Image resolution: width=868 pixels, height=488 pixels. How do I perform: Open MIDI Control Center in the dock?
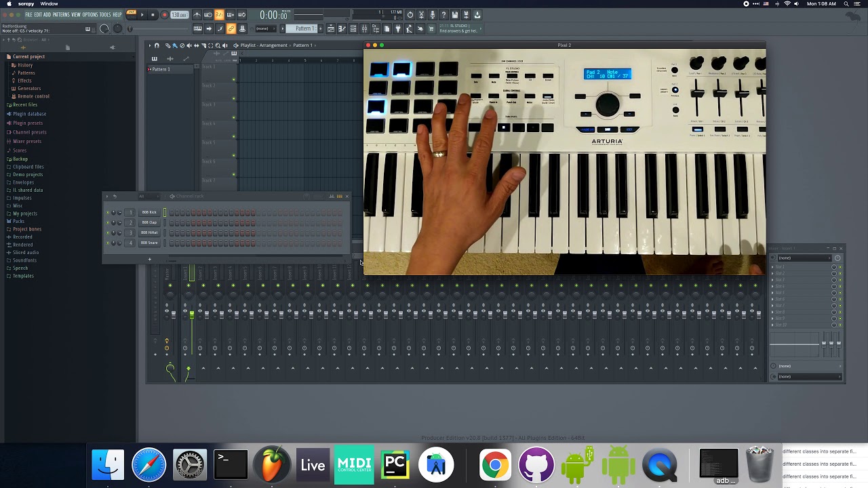coord(354,465)
